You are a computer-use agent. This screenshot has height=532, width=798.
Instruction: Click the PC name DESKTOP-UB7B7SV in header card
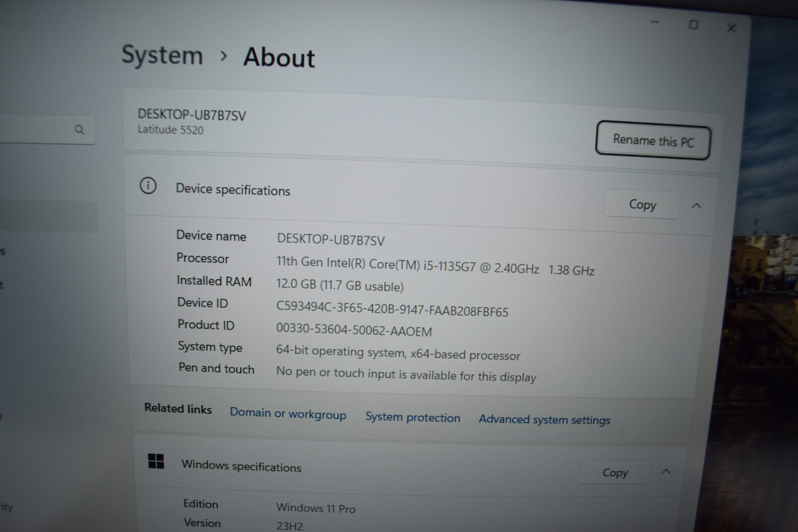point(192,115)
